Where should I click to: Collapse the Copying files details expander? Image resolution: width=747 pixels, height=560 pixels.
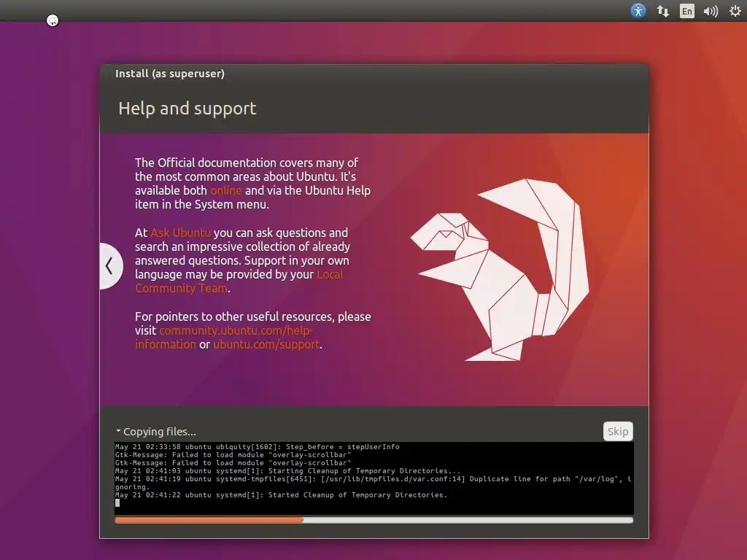tap(118, 431)
